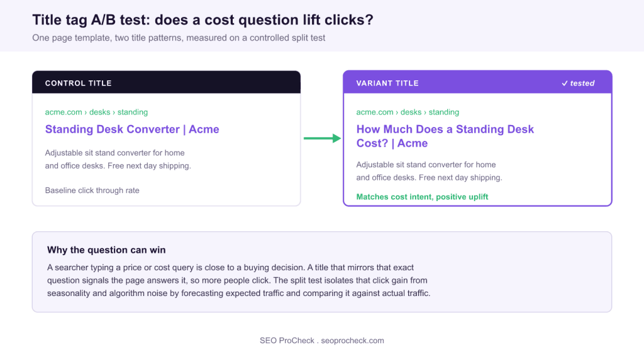This screenshot has height=362, width=644.
Task: Open How Much Does a Standing Desk Cost? link
Action: pyautogui.click(x=445, y=136)
